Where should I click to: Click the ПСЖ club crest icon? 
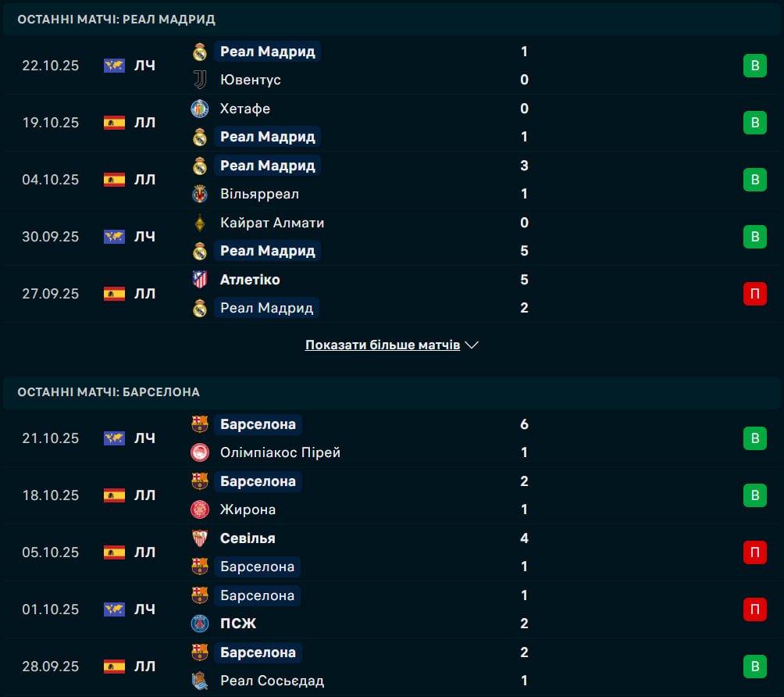click(x=200, y=624)
